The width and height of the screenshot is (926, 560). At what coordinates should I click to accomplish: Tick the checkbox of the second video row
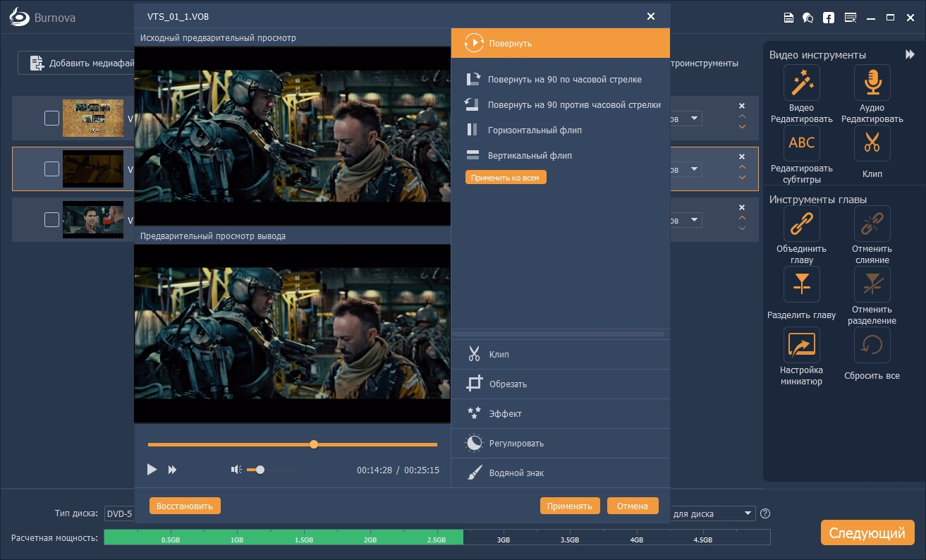51,169
